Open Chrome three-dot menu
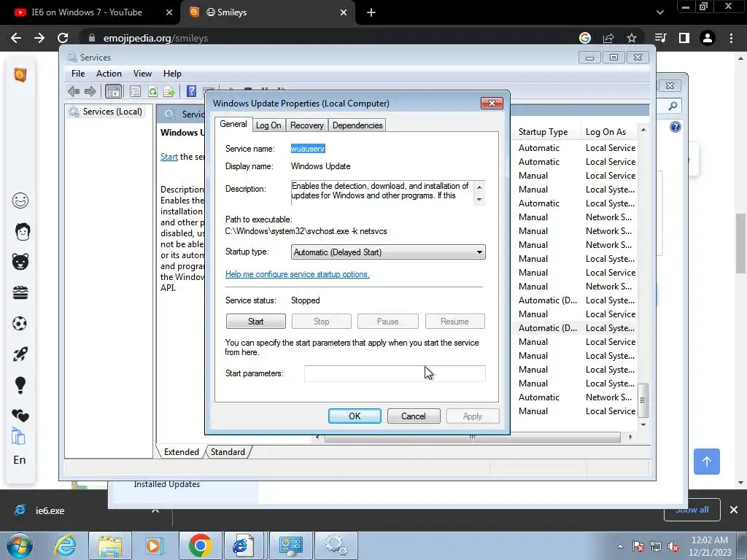This screenshot has width=747, height=560. pos(731,38)
